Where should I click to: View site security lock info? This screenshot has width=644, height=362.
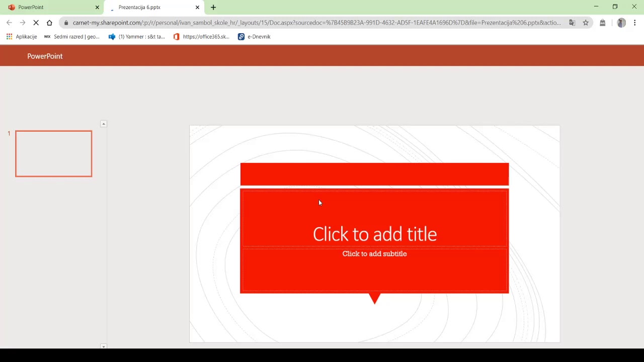coord(66,23)
